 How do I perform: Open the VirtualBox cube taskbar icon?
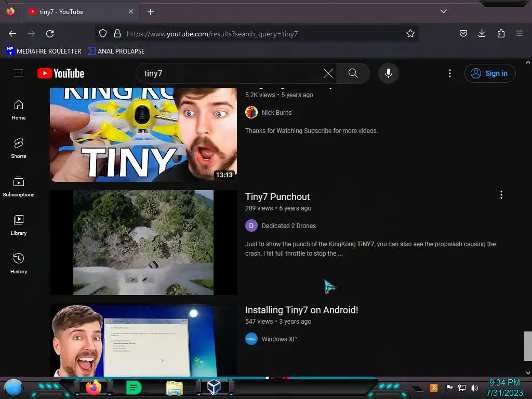point(214,387)
